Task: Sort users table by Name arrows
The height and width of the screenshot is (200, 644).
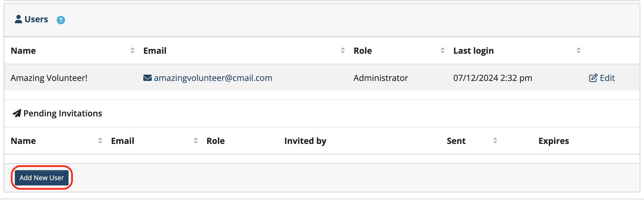Action: pyautogui.click(x=133, y=50)
